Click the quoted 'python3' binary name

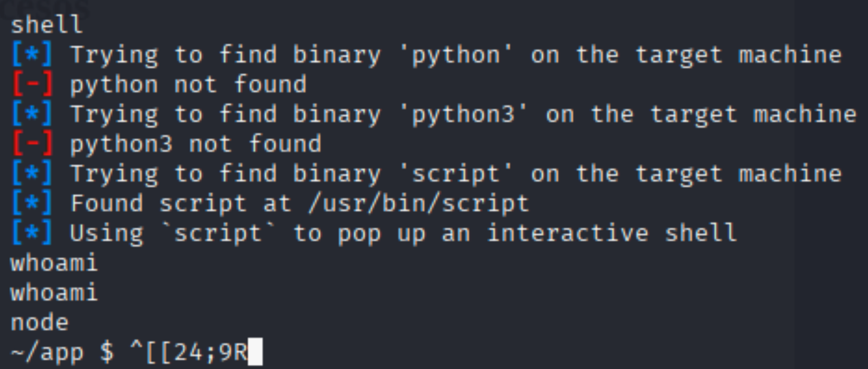click(464, 114)
